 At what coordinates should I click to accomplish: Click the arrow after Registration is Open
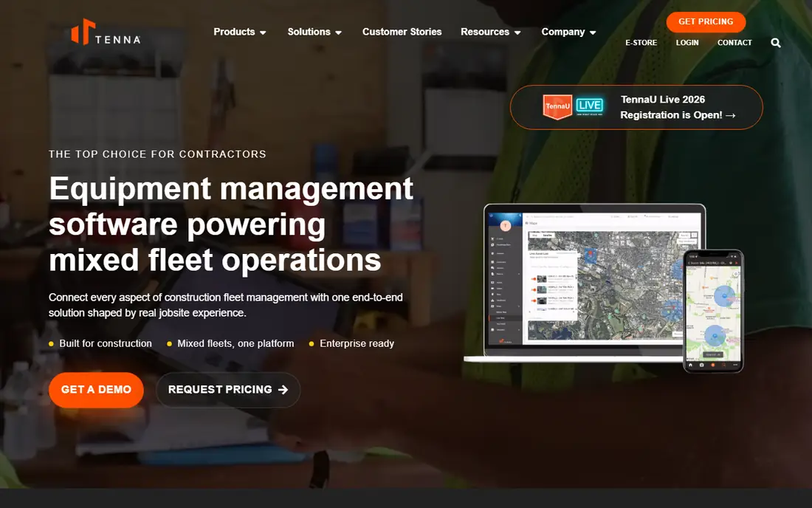731,115
